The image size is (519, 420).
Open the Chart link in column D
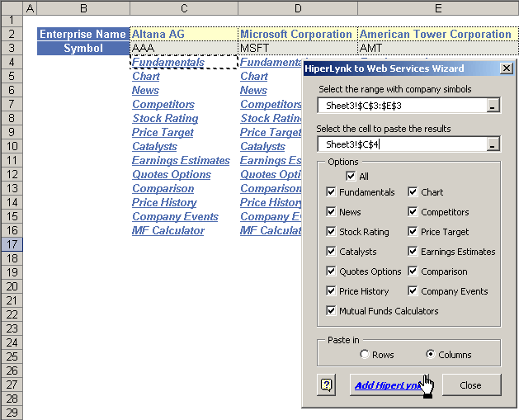tap(254, 76)
